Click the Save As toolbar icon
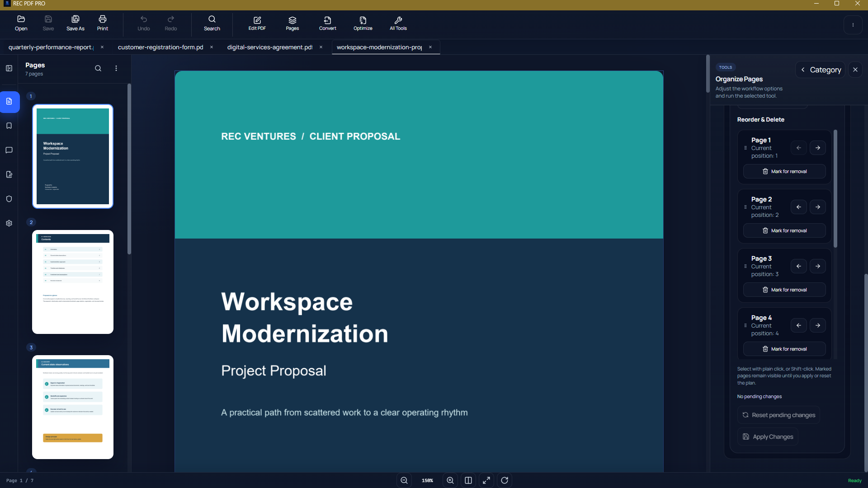Screen dimensions: 868x488 [x=75, y=23]
